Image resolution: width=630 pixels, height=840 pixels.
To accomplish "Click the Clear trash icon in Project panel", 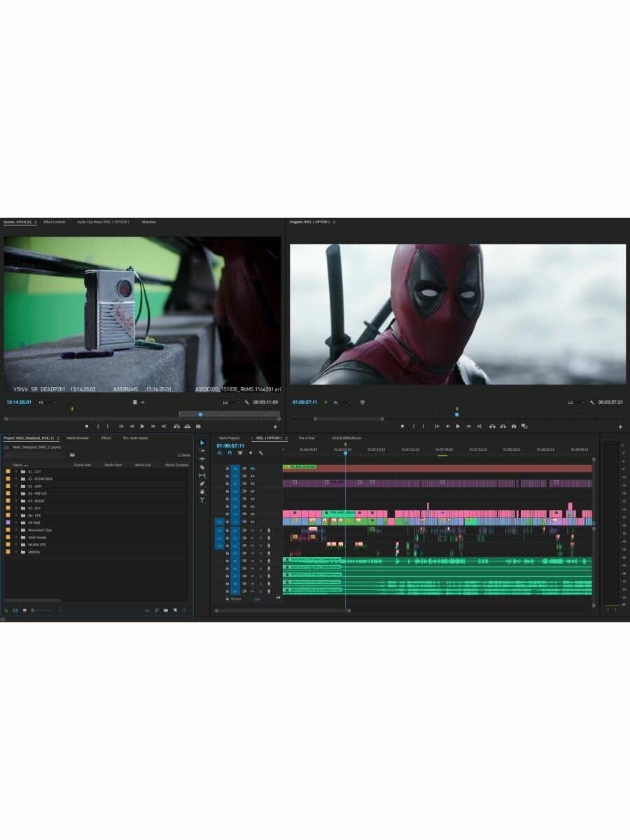I will [x=184, y=610].
